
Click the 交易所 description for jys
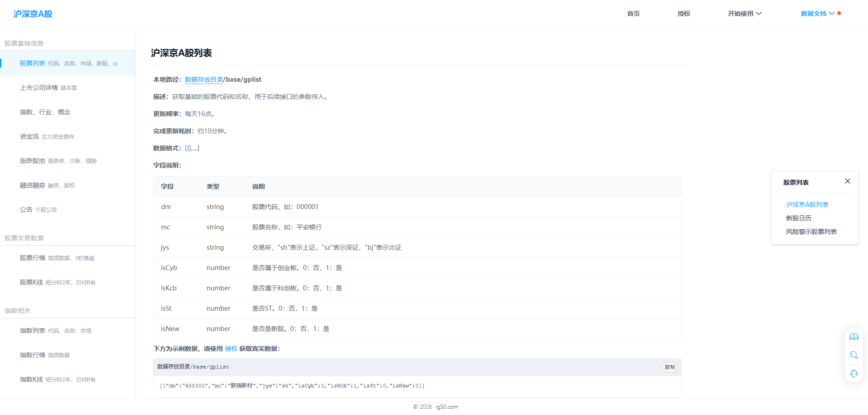[x=327, y=247]
